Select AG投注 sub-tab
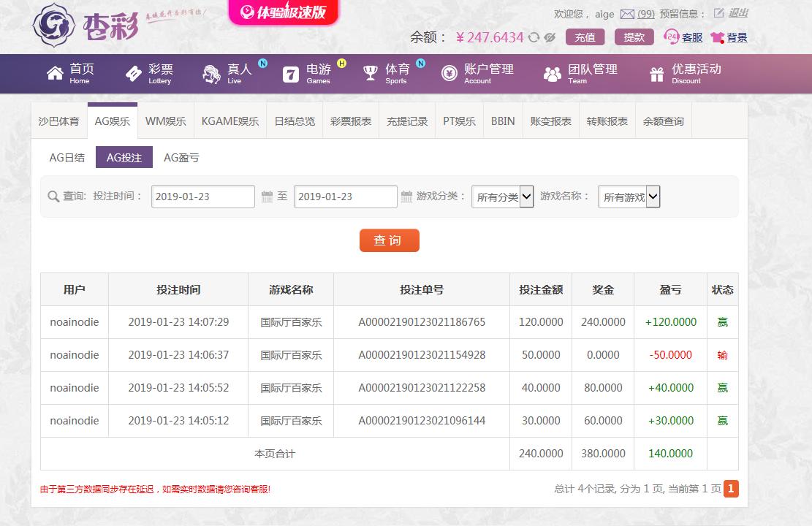812x526 pixels. [124, 157]
